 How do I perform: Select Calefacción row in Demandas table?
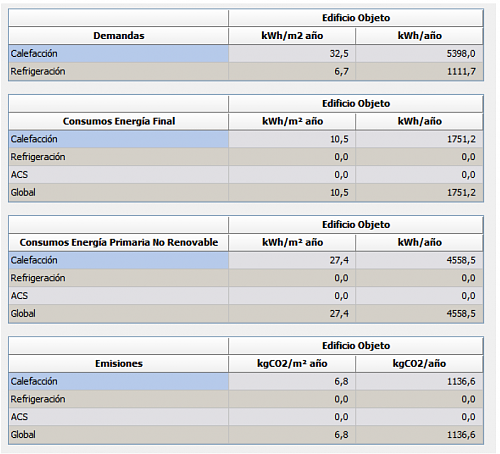pyautogui.click(x=246, y=54)
